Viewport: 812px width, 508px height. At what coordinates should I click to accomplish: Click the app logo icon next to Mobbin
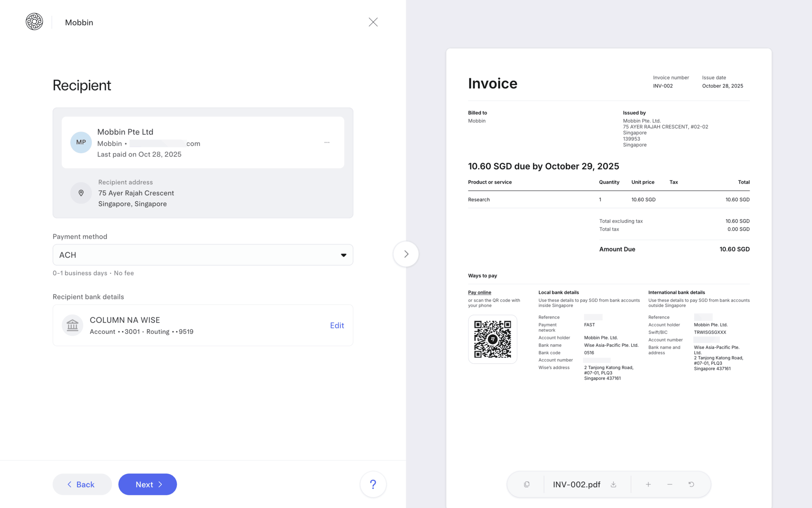[34, 22]
